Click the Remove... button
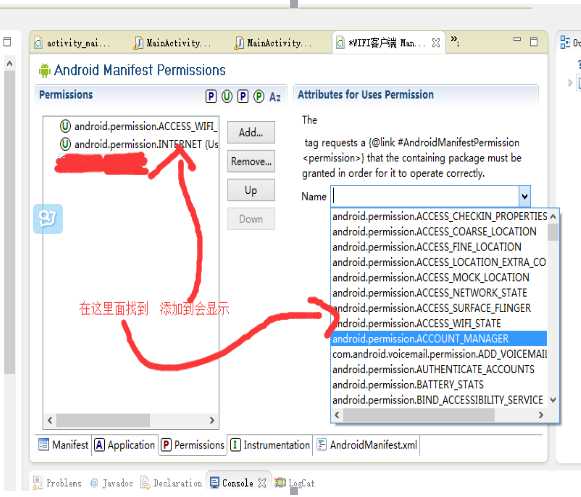Viewport: 581px width, 497px height. [251, 161]
